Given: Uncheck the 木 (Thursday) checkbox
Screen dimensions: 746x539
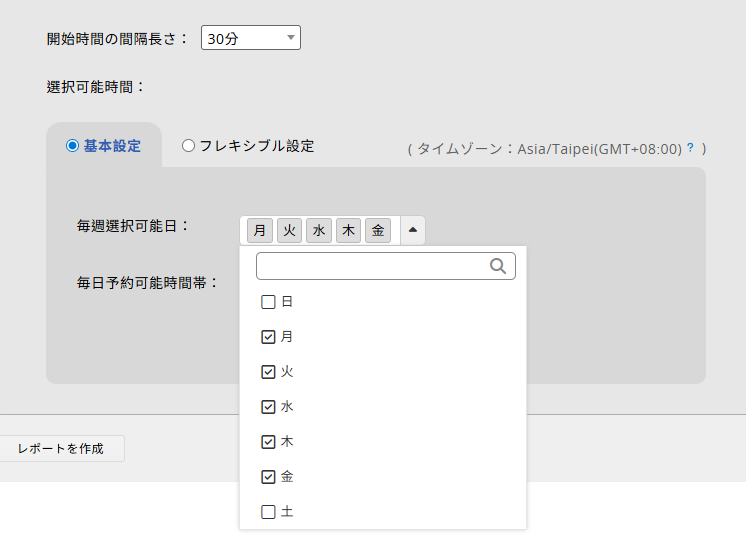Looking at the screenshot, I should tap(268, 442).
